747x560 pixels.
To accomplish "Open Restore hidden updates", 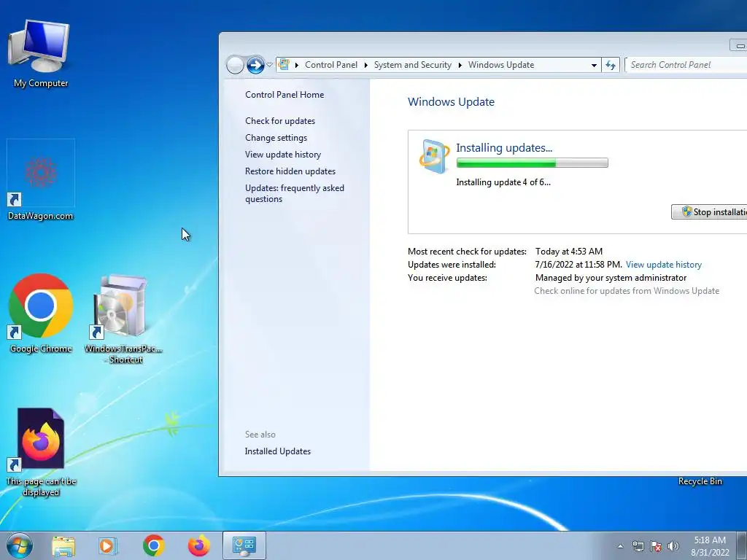I will [290, 171].
